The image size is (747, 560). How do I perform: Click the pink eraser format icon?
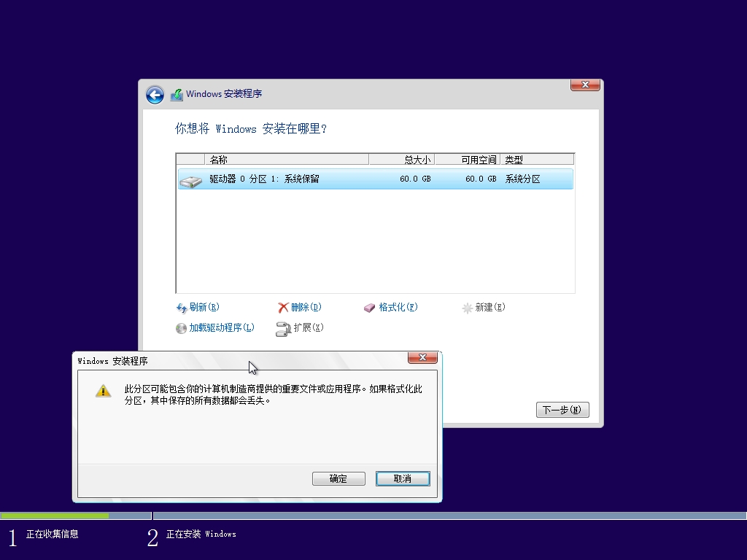click(x=369, y=308)
